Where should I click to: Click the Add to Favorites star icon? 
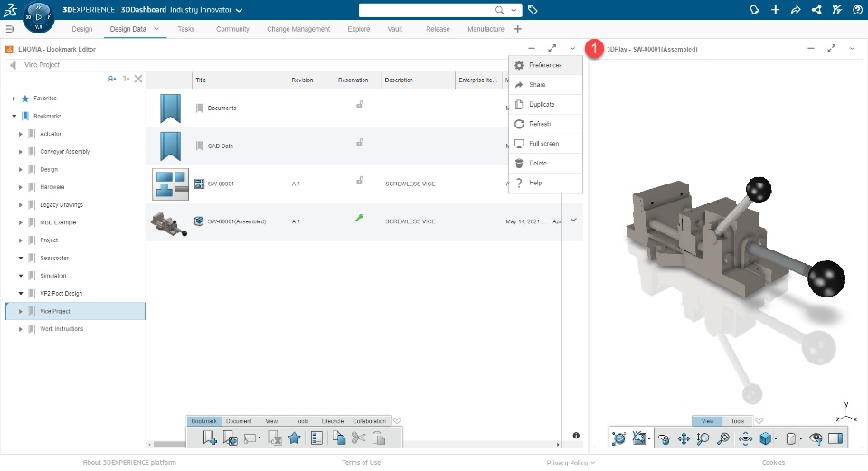pos(294,438)
